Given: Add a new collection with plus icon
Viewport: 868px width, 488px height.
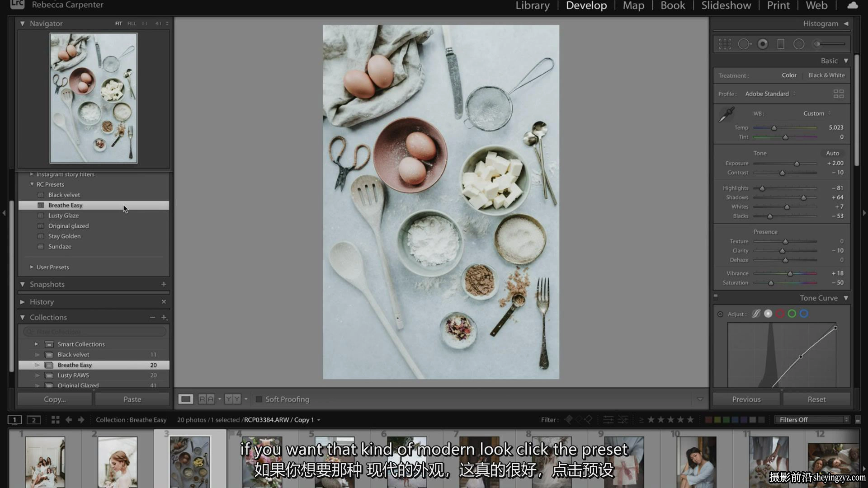Looking at the screenshot, I should click(x=164, y=317).
